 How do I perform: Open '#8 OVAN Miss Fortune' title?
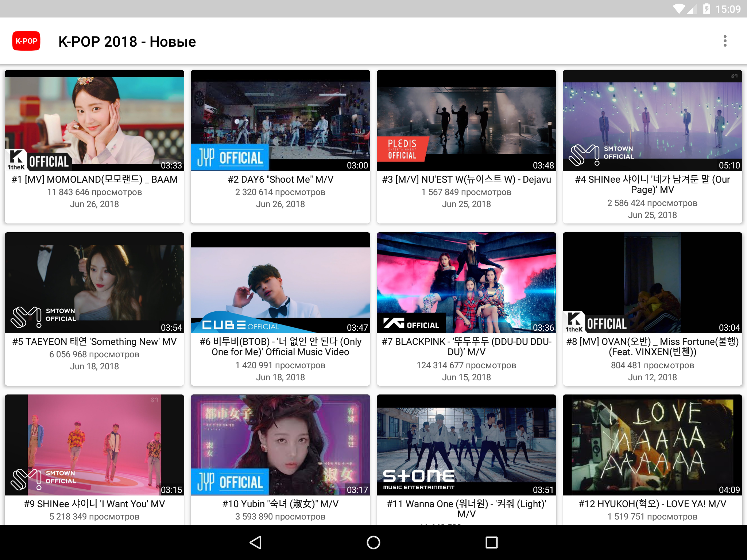653,347
